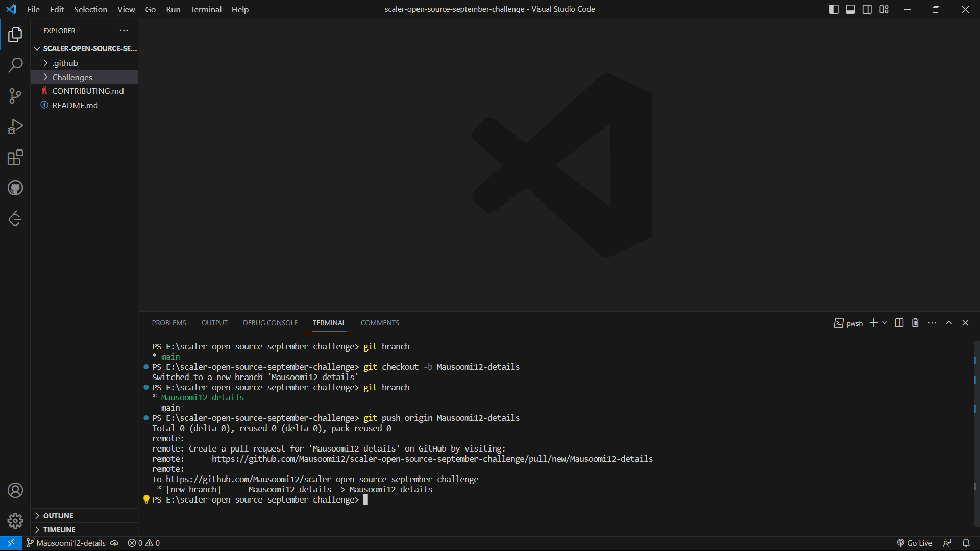Open the Terminal menu
Screen dimensions: 980x551
(206, 9)
